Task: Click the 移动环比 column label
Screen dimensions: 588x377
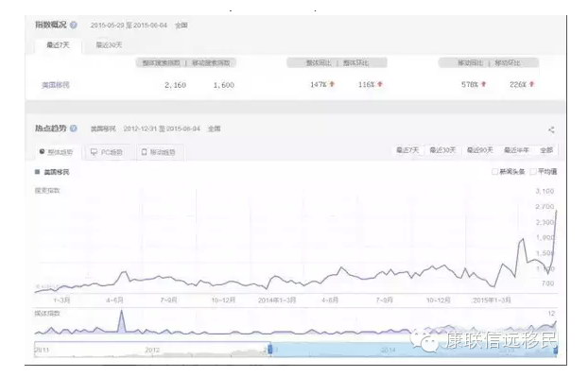Action: point(508,63)
